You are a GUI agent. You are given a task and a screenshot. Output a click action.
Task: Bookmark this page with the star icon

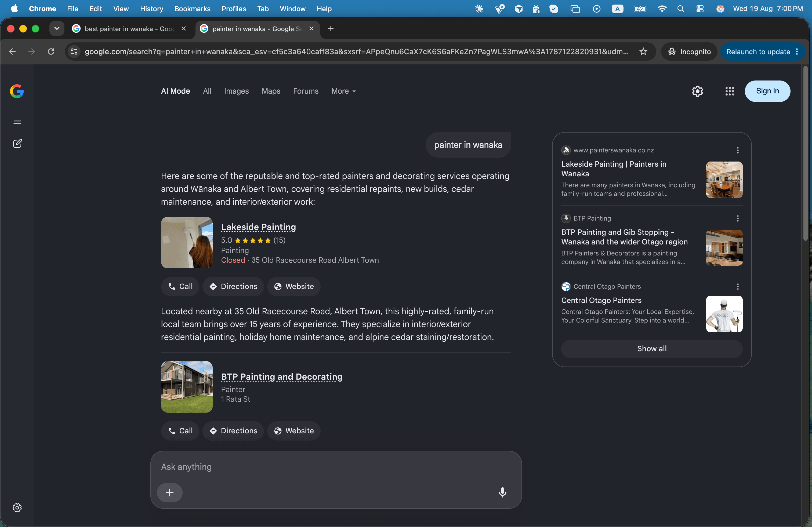tap(643, 52)
